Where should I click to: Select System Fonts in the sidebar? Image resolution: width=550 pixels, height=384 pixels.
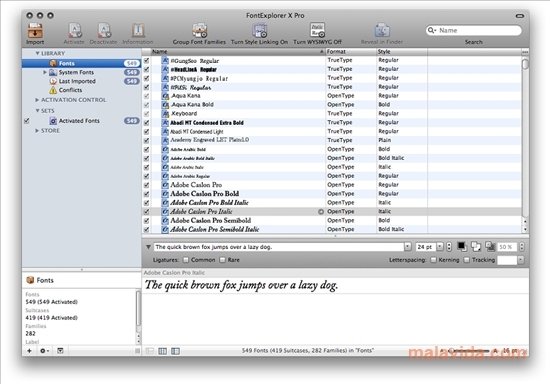pyautogui.click(x=76, y=72)
